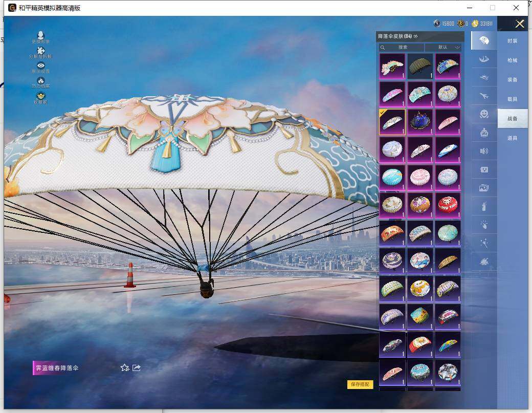
Task: Open the flame icon on left
Action: coord(41,81)
